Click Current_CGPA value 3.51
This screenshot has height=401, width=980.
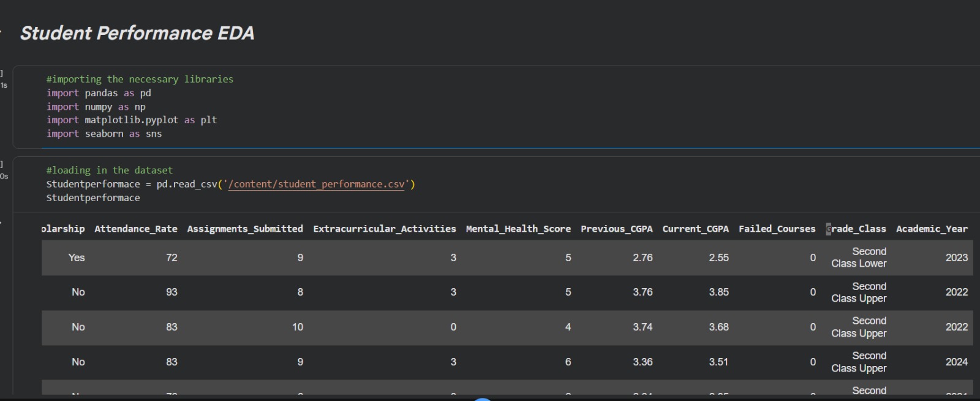(719, 362)
